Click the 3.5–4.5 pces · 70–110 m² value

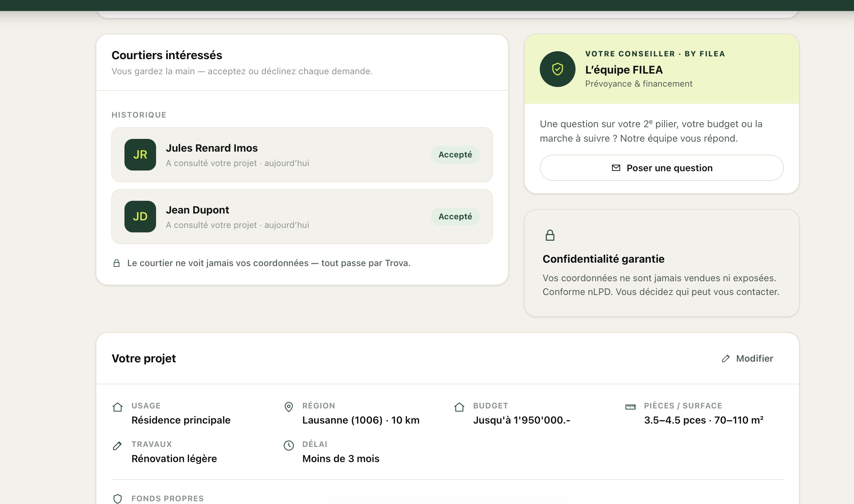coord(704,420)
